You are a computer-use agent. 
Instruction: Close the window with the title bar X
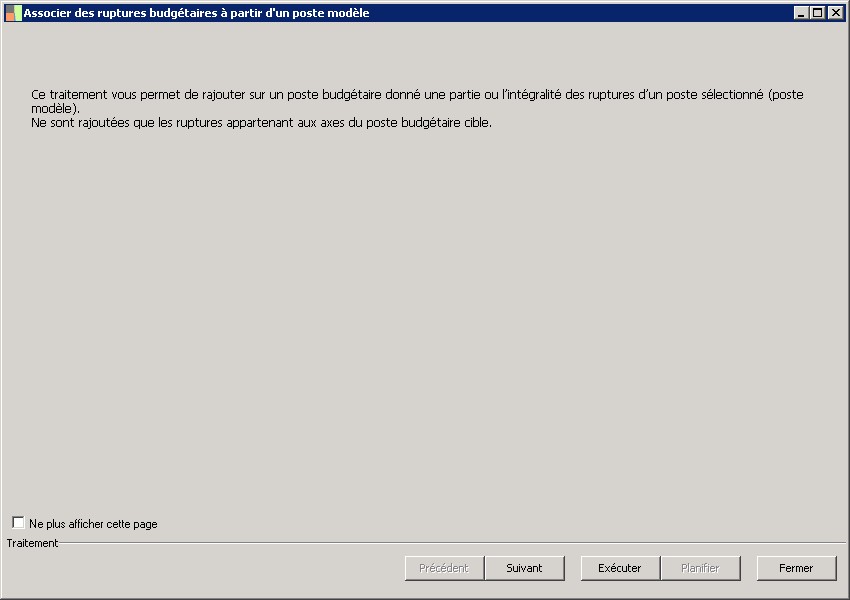pos(835,13)
